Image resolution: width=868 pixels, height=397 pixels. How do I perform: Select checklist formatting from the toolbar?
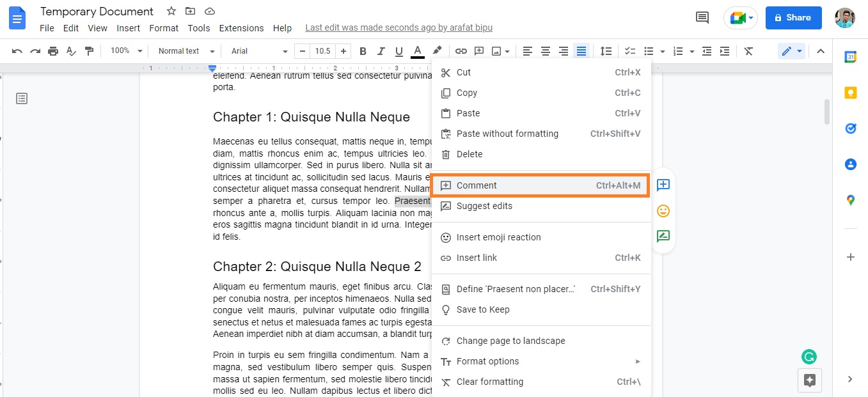point(629,51)
